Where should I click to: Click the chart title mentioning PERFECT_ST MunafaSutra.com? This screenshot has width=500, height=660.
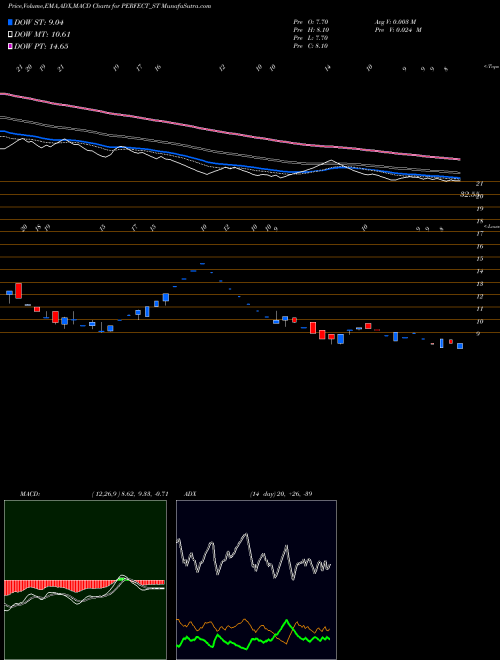tap(109, 6)
